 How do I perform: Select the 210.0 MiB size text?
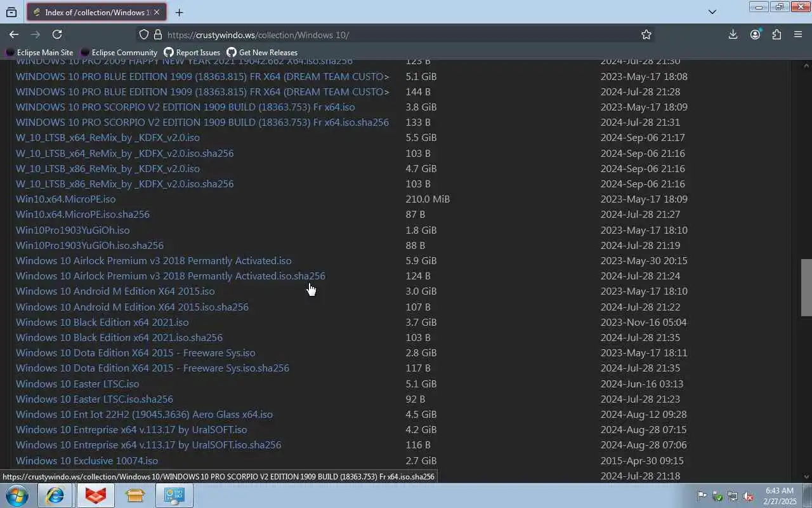[x=428, y=199]
